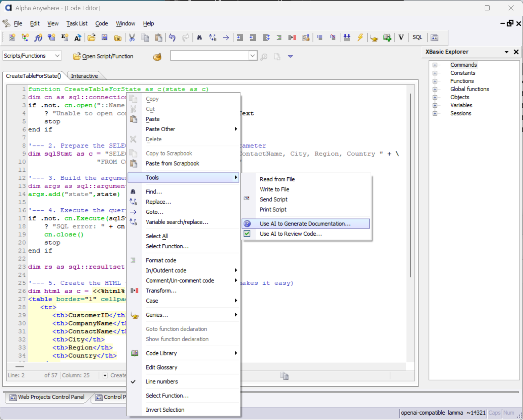Click the uncomment lines toolbar icon

(333, 37)
